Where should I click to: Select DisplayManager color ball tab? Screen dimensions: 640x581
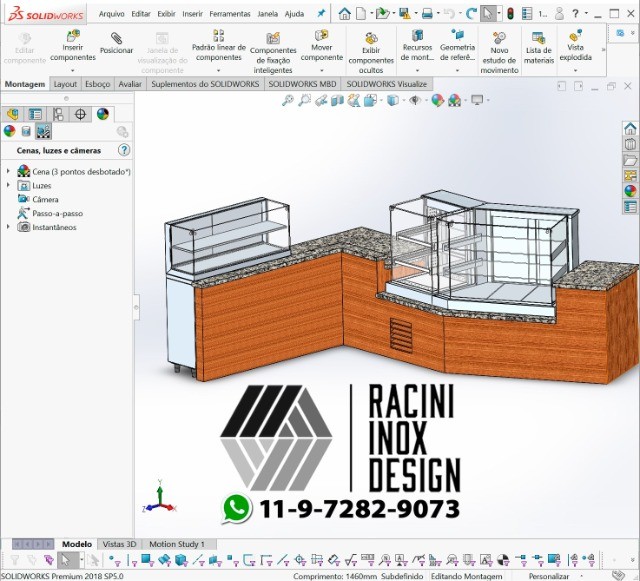103,114
